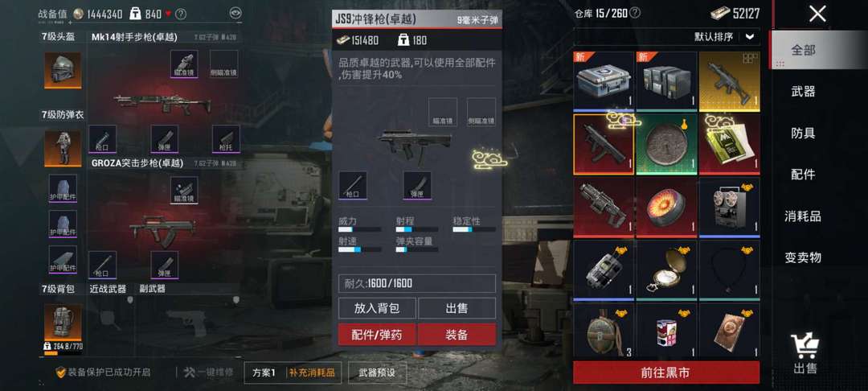
Task: Click the JS9 muzzle attachment slot
Action: [x=353, y=186]
